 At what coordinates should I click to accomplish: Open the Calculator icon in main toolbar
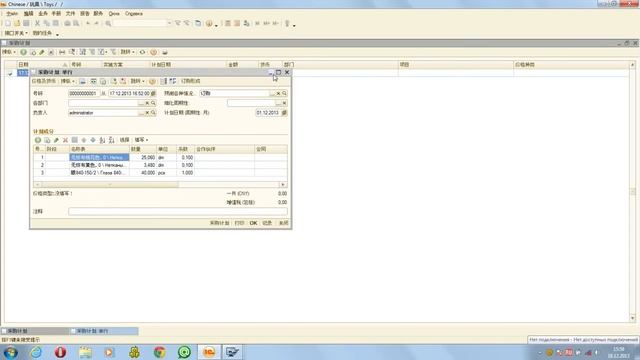coord(228,24)
